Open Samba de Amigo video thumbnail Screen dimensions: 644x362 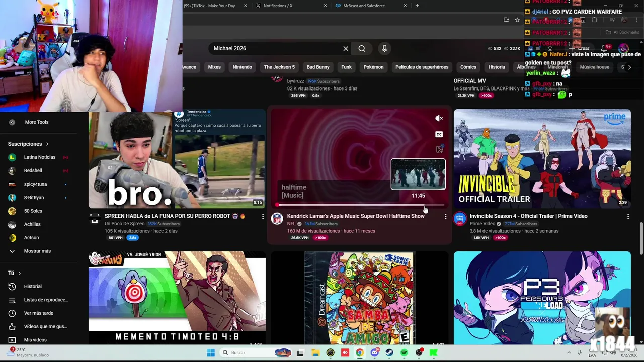click(x=360, y=298)
